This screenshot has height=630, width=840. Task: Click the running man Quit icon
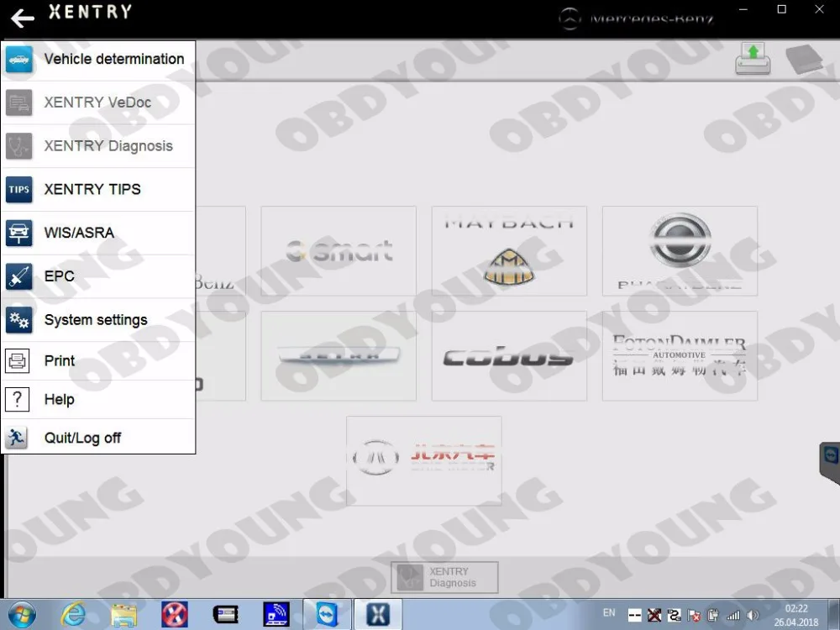tap(17, 438)
